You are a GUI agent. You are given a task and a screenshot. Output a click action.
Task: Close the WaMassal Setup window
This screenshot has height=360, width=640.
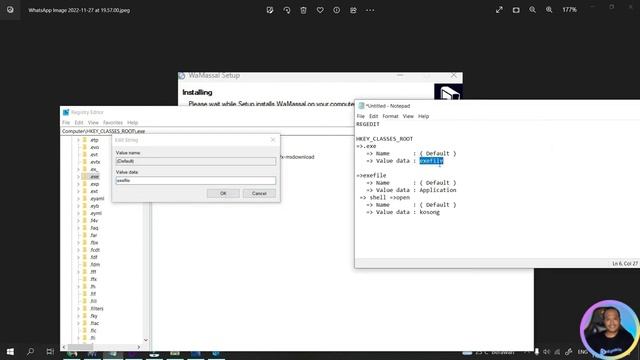(453, 76)
